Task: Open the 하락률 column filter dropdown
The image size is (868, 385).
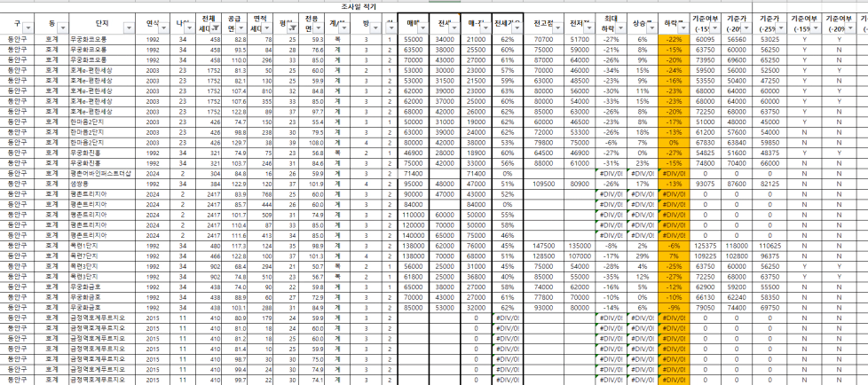Action: (x=683, y=27)
